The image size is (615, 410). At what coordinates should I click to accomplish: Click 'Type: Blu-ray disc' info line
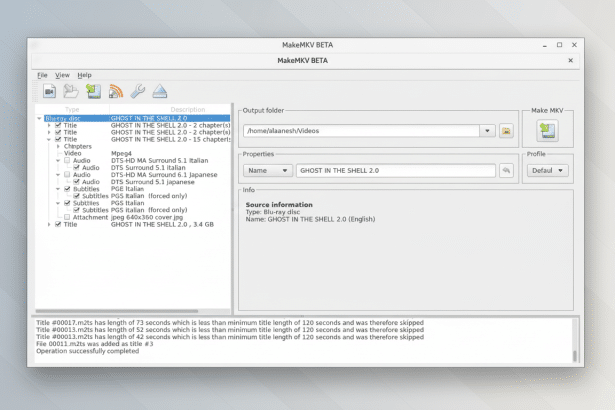(273, 212)
